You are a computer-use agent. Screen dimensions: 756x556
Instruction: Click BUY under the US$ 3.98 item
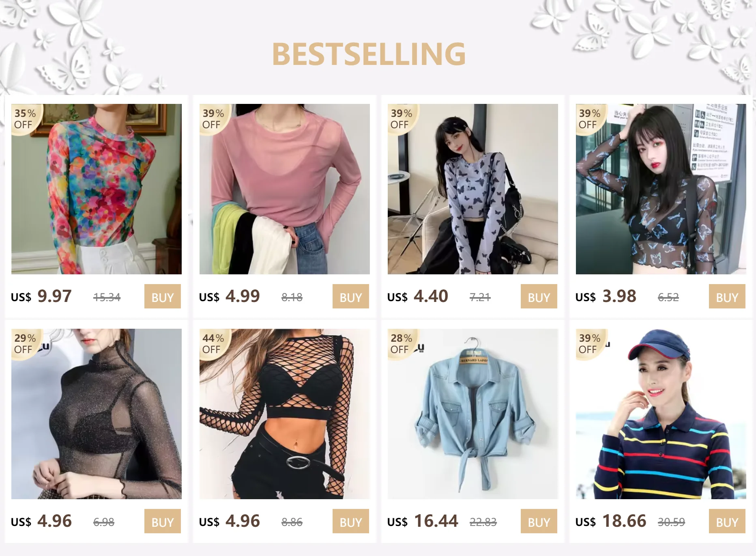click(x=727, y=296)
